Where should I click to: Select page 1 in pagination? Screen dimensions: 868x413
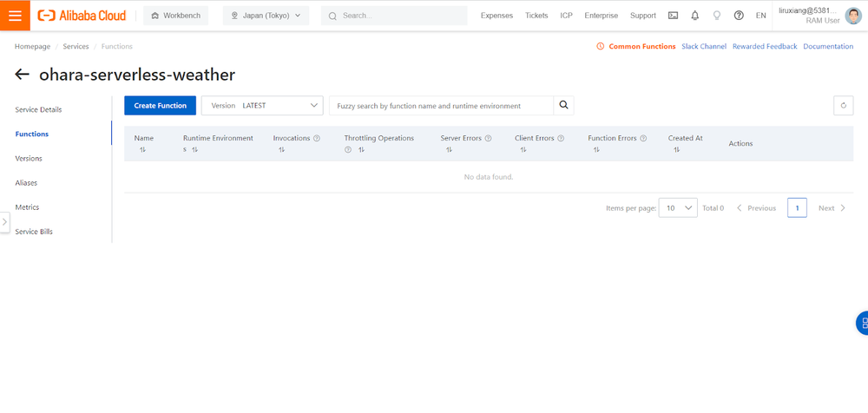[797, 208]
